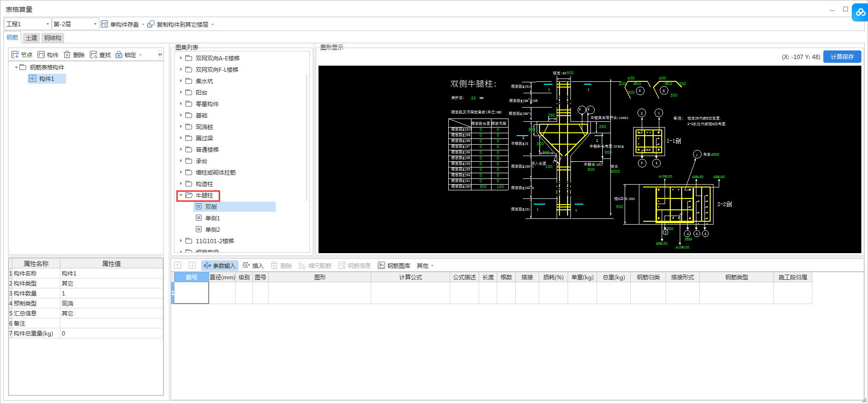Click the 承台 folder icon

[x=189, y=161]
